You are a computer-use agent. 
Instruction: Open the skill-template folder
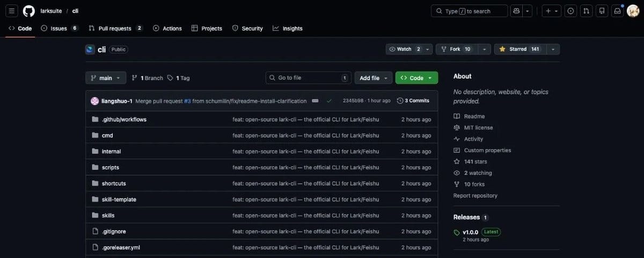(119, 199)
